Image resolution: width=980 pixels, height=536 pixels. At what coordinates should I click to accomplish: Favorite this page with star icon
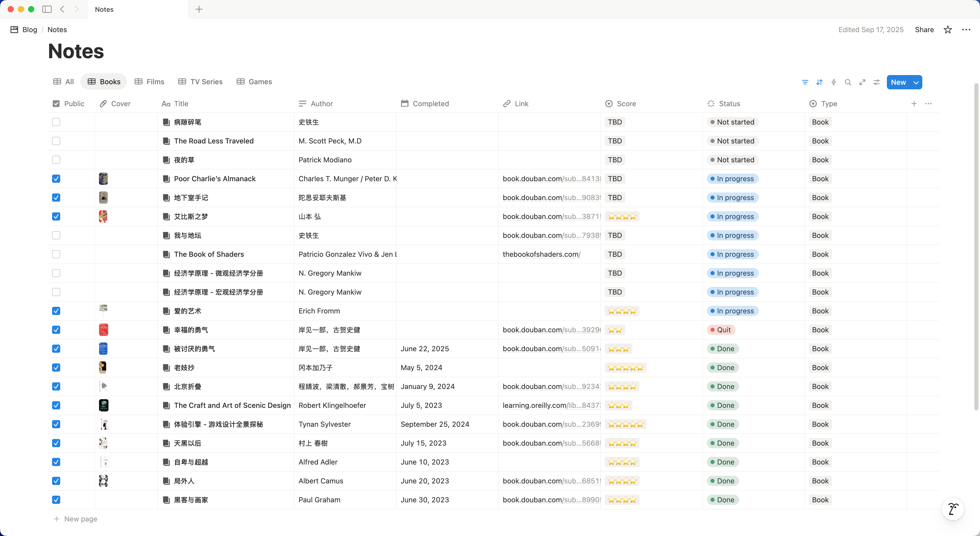[948, 30]
